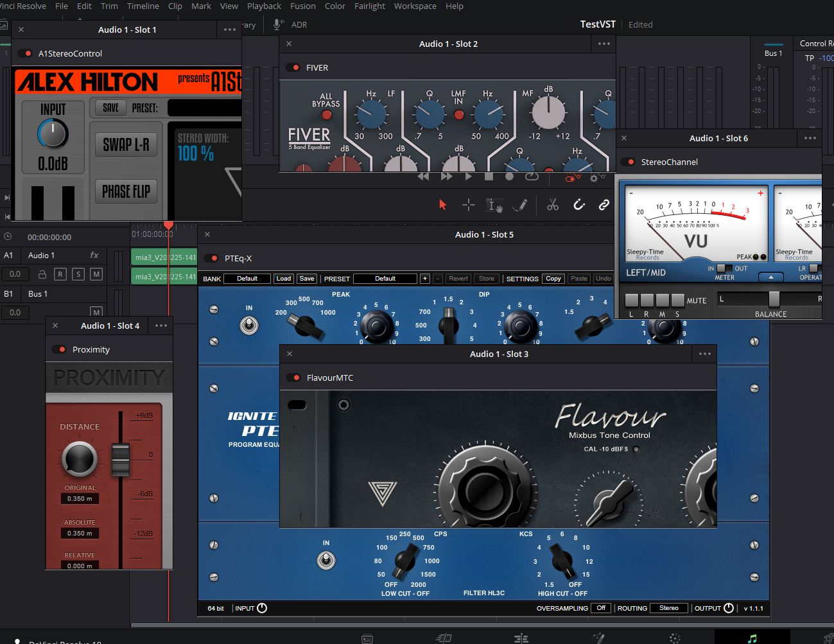
Task: Open options menu of Audio 1 - Slot 4
Action: pyautogui.click(x=161, y=326)
